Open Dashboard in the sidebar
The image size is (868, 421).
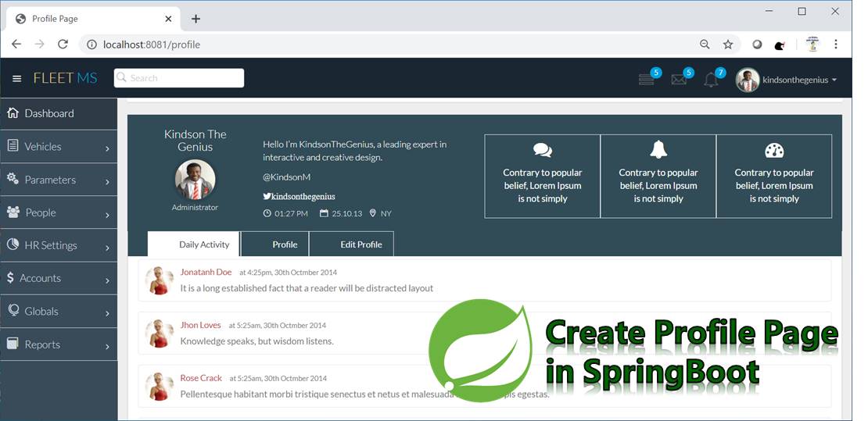click(59, 113)
